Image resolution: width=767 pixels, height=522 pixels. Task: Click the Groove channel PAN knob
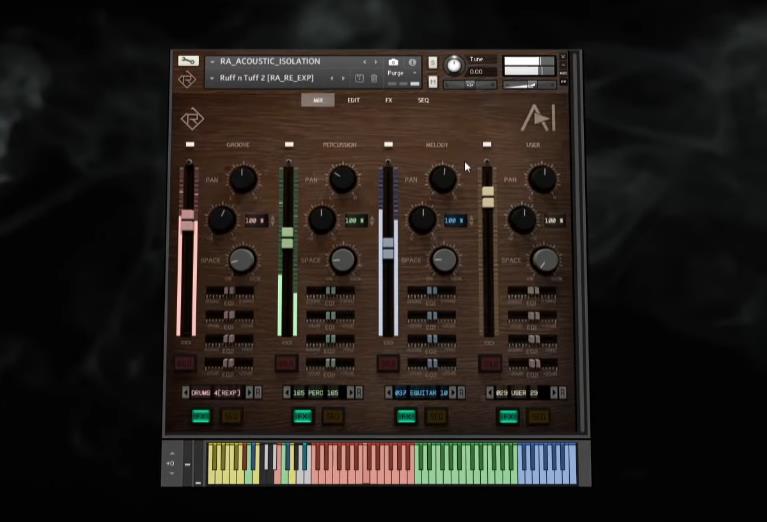pos(243,179)
